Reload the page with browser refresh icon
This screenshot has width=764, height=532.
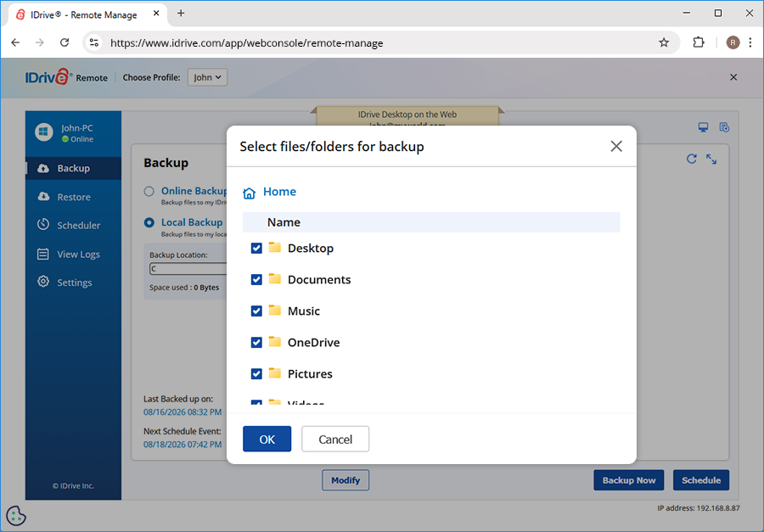(x=65, y=43)
